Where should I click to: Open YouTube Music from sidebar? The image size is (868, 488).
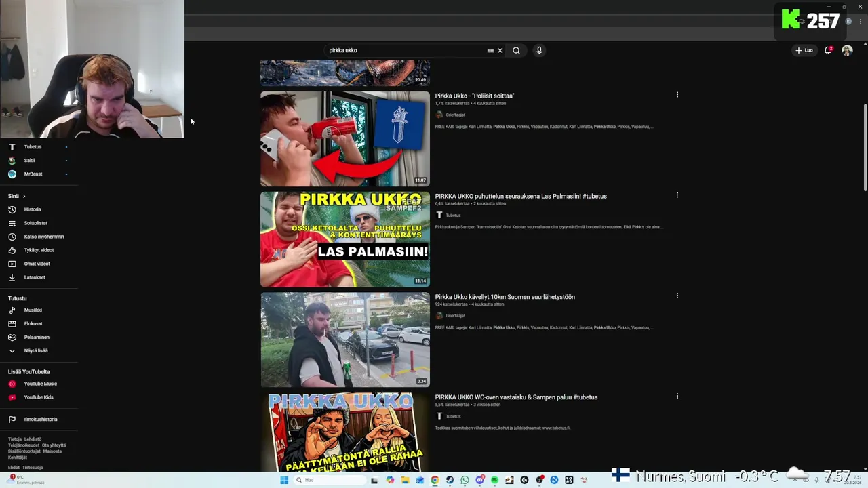click(40, 384)
